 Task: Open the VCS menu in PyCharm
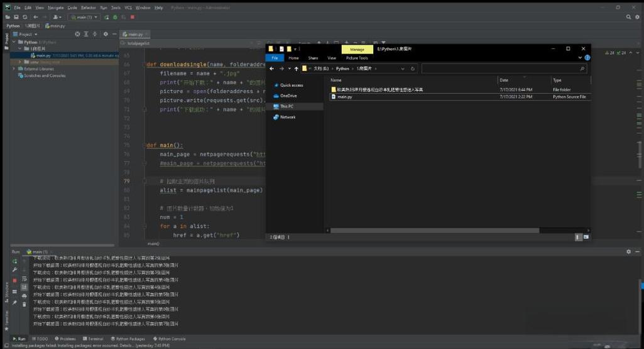coord(128,8)
